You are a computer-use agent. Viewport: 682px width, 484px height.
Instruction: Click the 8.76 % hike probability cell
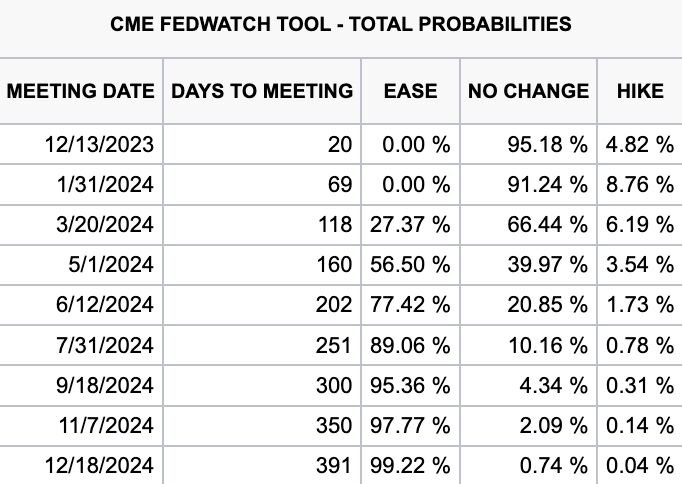[640, 184]
